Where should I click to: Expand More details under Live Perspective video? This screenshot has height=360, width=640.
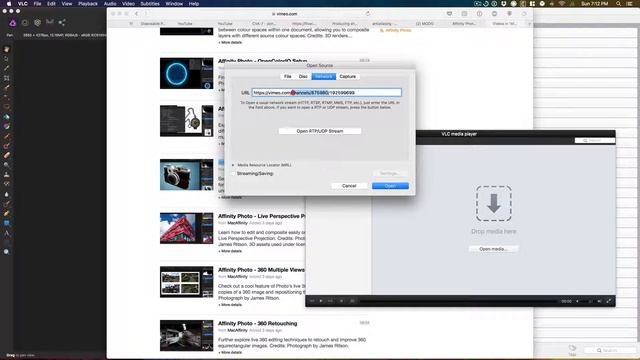[x=230, y=251]
